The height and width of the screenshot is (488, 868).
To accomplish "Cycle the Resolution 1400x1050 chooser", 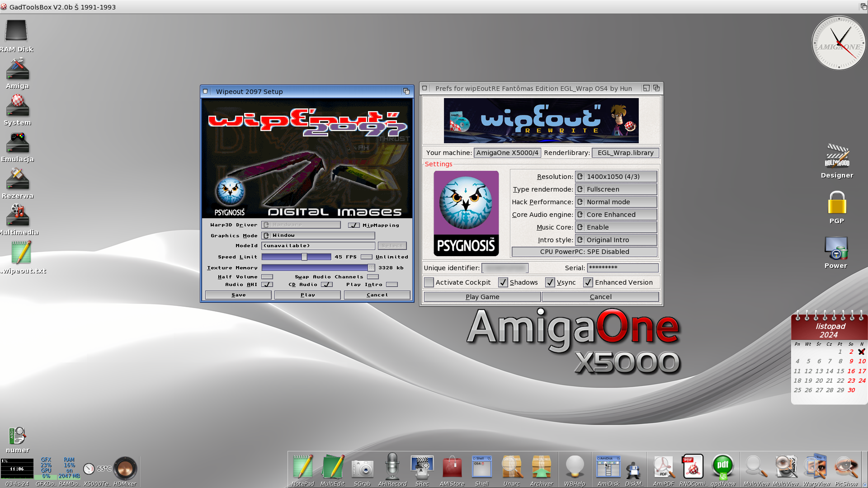I will 616,177.
